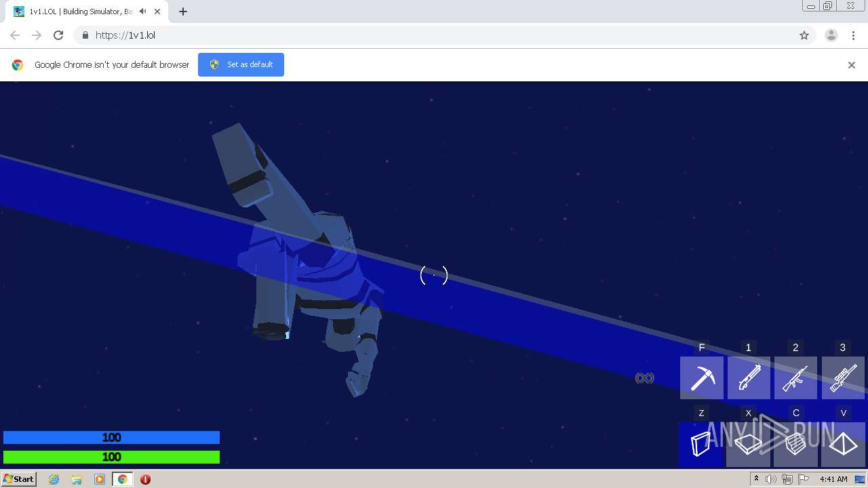
Task: Click the crosshair in the game view
Action: [434, 275]
